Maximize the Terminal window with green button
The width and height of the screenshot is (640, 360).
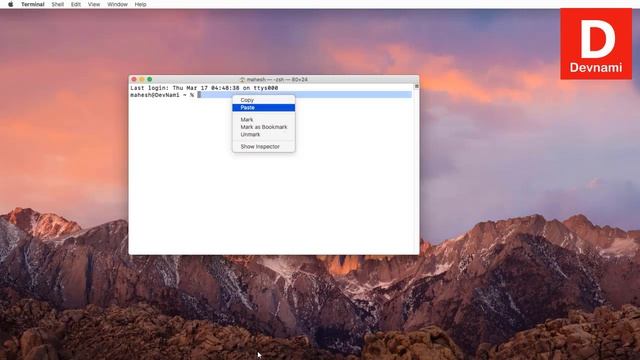tap(149, 79)
